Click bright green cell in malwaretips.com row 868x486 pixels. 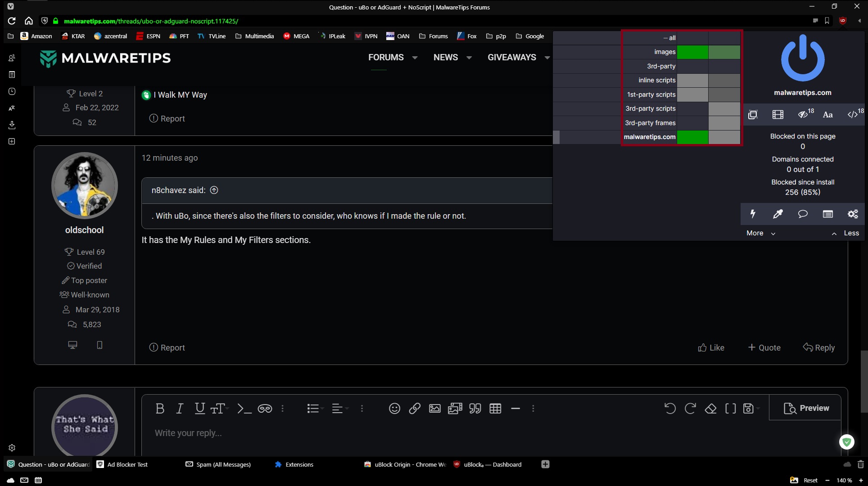tap(692, 137)
